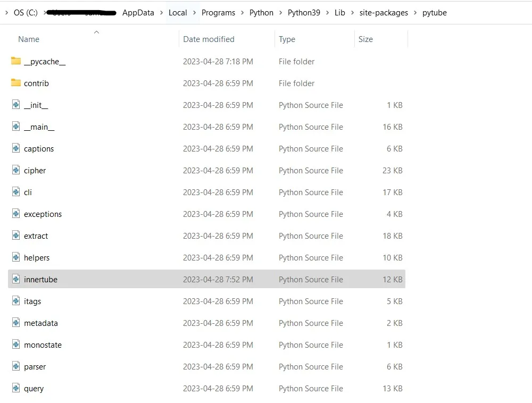This screenshot has height=403, width=532.
Task: Select the monostate file name
Action: click(43, 345)
